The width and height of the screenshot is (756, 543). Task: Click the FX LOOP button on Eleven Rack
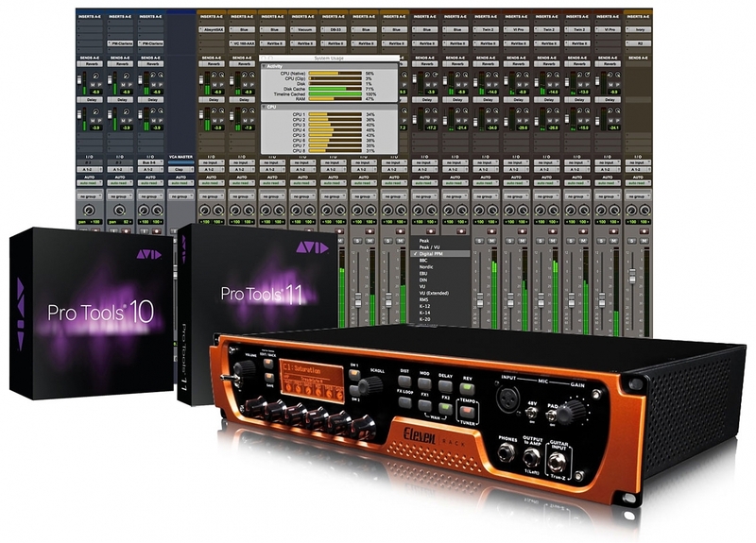tap(404, 402)
